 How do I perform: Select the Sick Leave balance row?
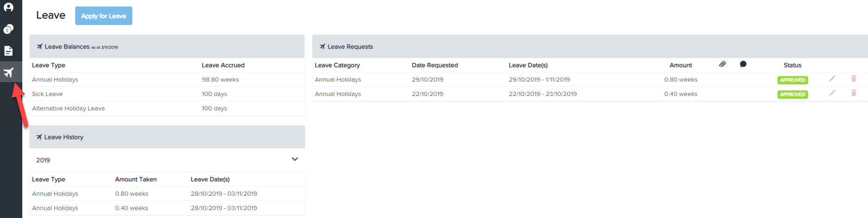point(167,94)
